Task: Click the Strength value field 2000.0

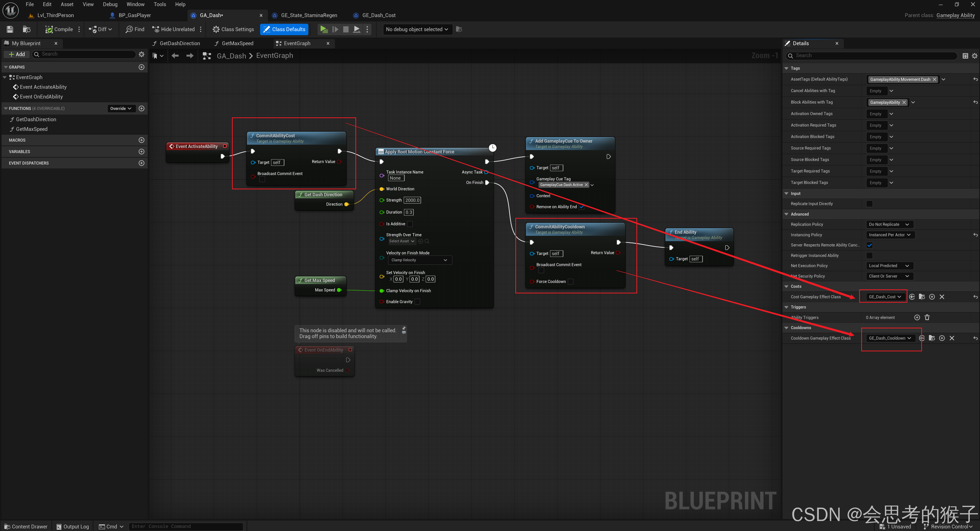Action: [x=412, y=200]
